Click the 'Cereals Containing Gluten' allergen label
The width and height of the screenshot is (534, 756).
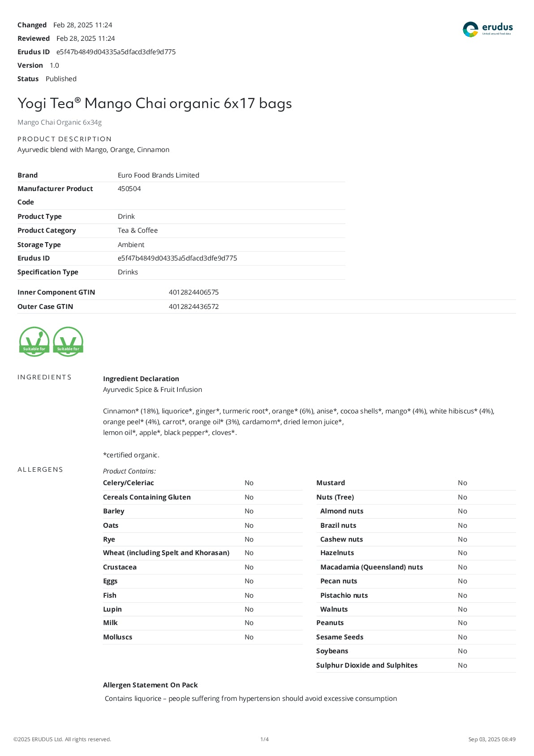click(146, 497)
